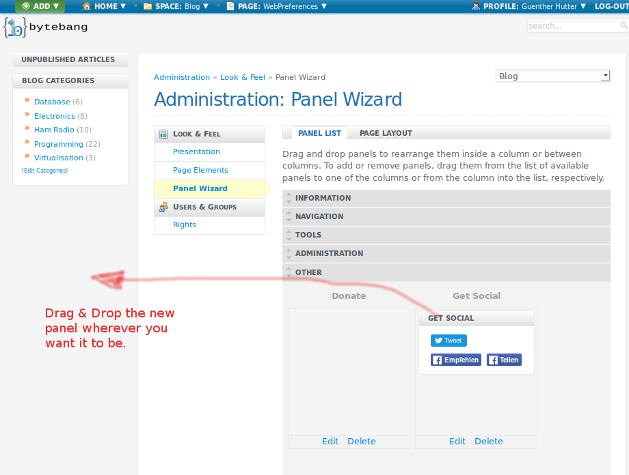Open the Programming category link
The image size is (629, 475).
pyautogui.click(x=59, y=144)
